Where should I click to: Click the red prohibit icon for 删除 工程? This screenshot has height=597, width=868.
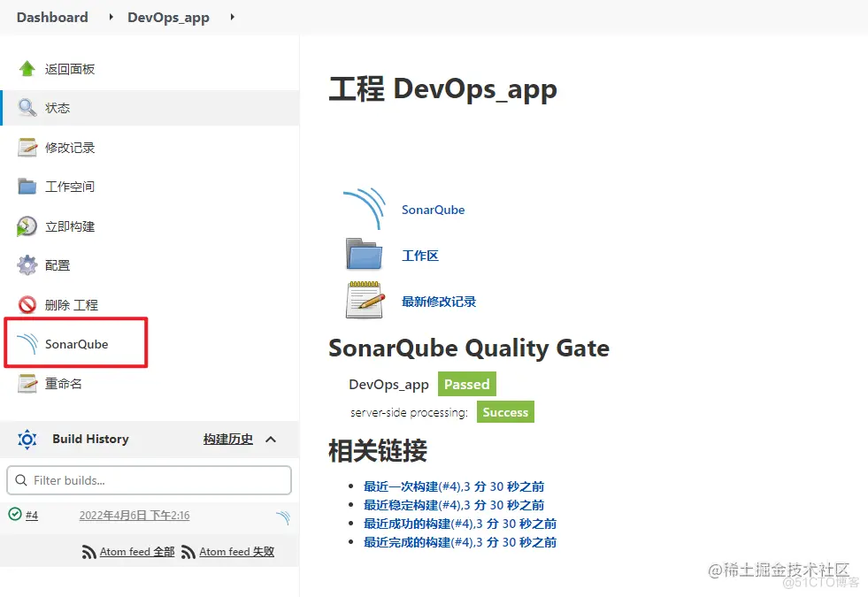coord(27,305)
